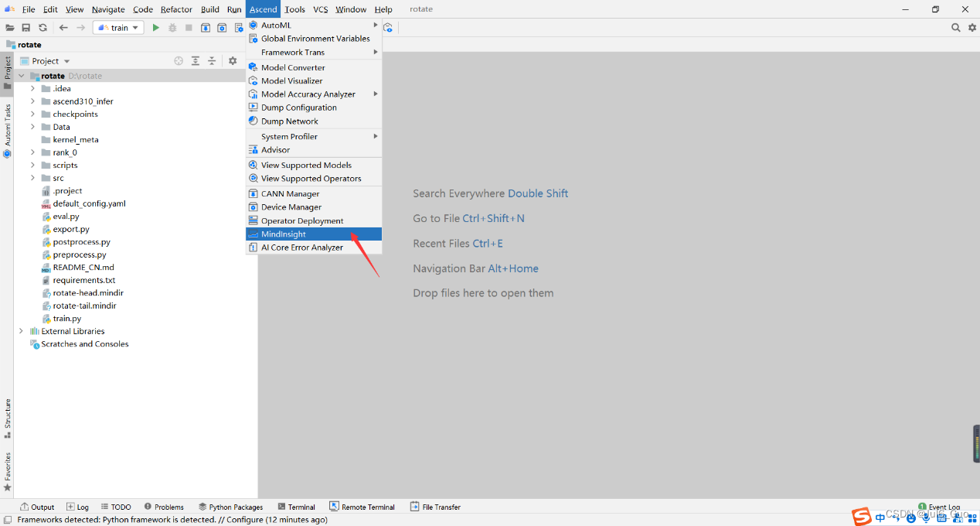Choose CANN Manager menu entry
980x526 pixels.
point(314,193)
